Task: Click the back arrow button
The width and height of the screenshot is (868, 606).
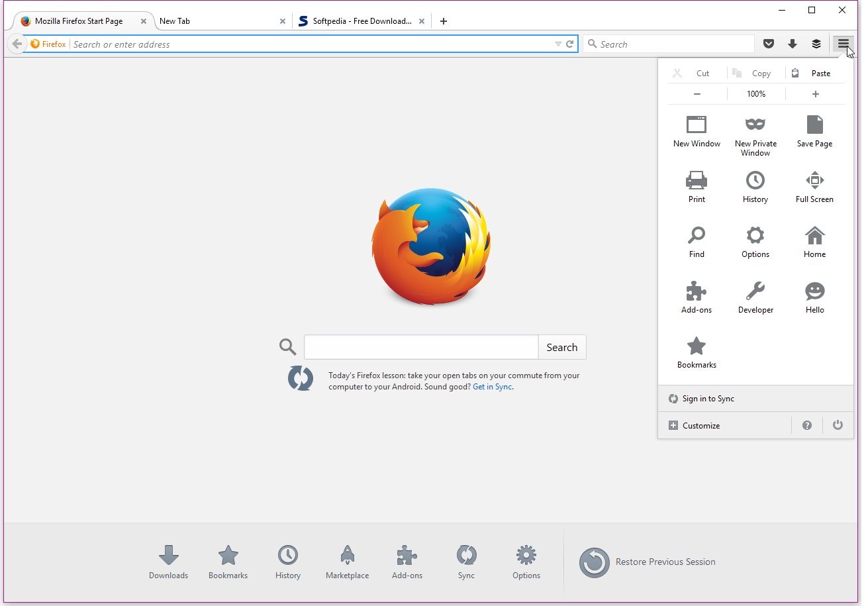Action: (x=17, y=44)
